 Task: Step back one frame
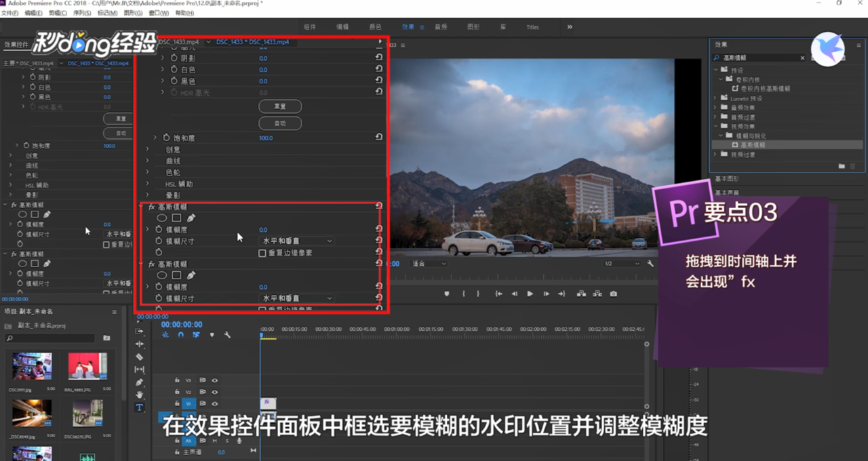tap(514, 294)
